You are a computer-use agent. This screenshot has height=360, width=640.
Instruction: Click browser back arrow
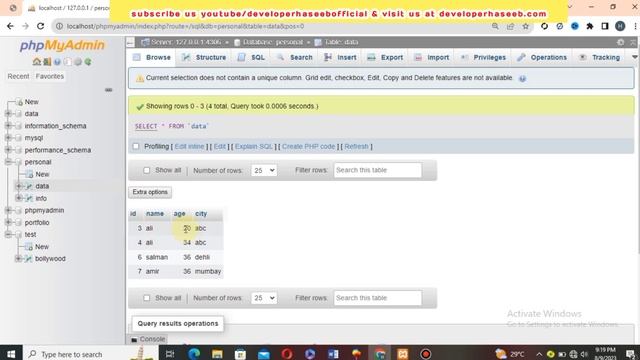coord(10,26)
